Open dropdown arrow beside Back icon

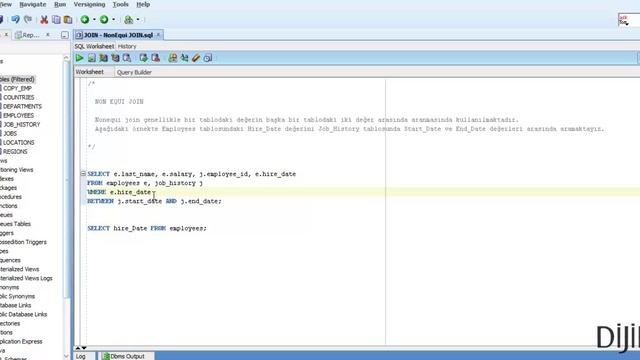tap(94, 19)
